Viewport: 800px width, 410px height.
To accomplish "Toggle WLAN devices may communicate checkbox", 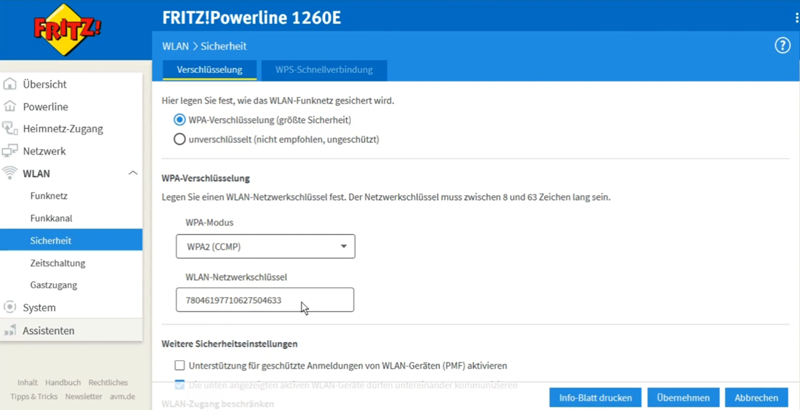I will coord(179,385).
